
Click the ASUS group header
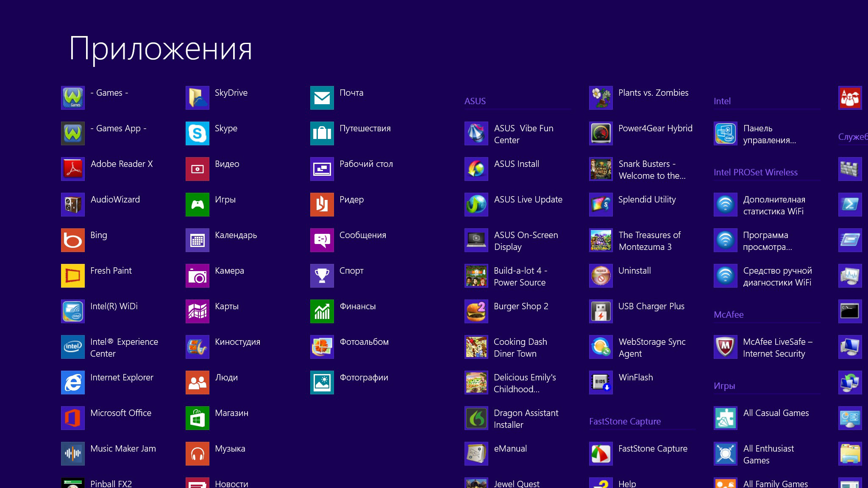point(475,101)
